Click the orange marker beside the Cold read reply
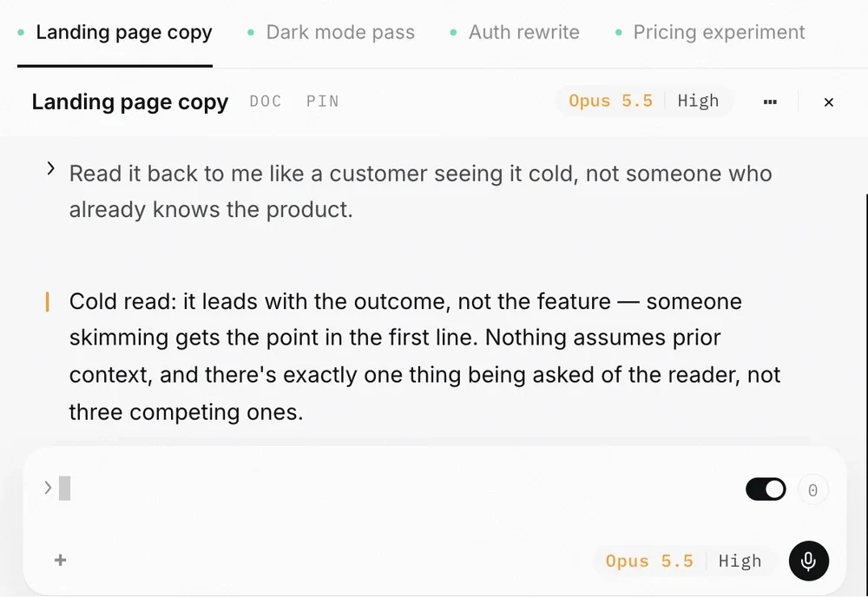The height and width of the screenshot is (597, 868). pyautogui.click(x=47, y=302)
